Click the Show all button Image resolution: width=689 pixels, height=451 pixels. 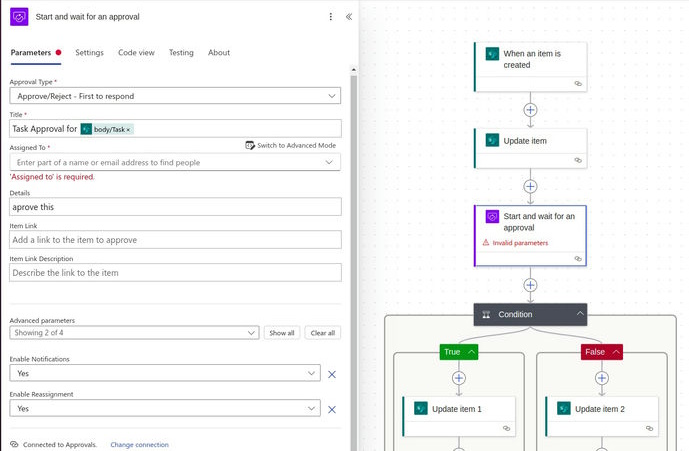point(283,333)
